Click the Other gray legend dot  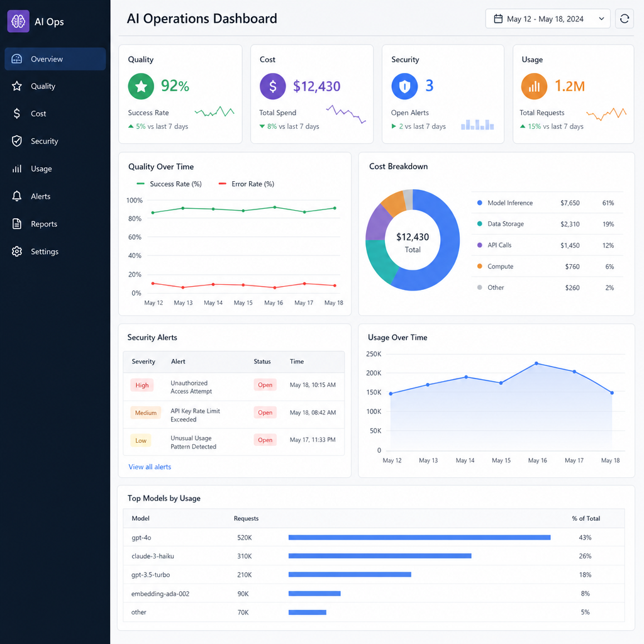tap(479, 287)
